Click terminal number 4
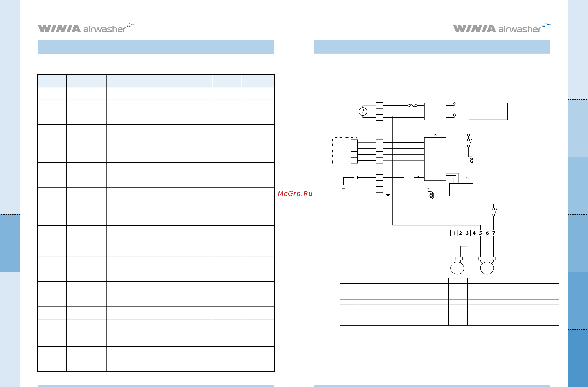Screen dimensions: 588x387 (x=474, y=233)
